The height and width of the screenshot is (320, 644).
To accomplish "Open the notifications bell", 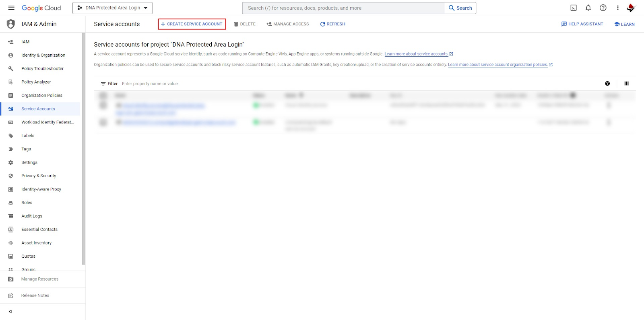I will click(x=588, y=8).
